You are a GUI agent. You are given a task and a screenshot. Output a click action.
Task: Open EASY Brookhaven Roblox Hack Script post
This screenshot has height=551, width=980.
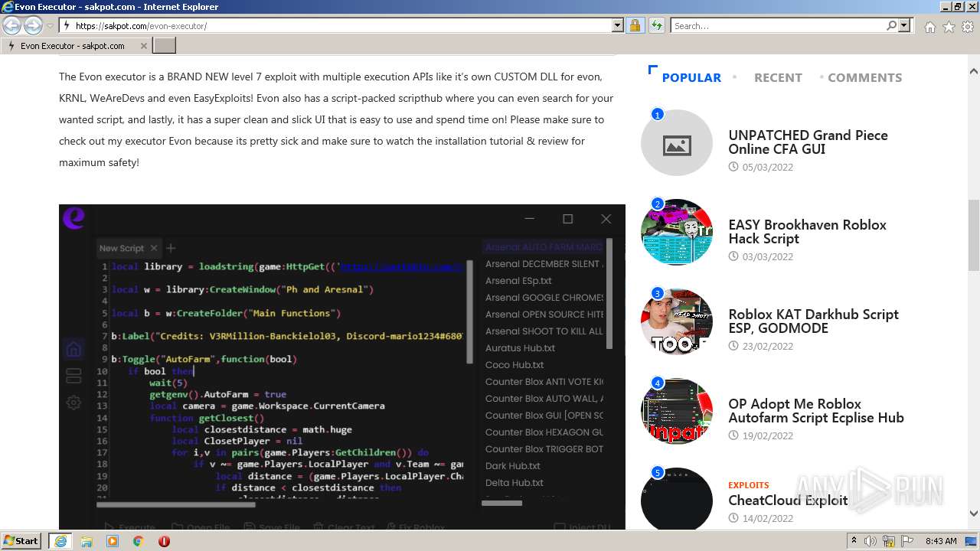click(x=807, y=232)
